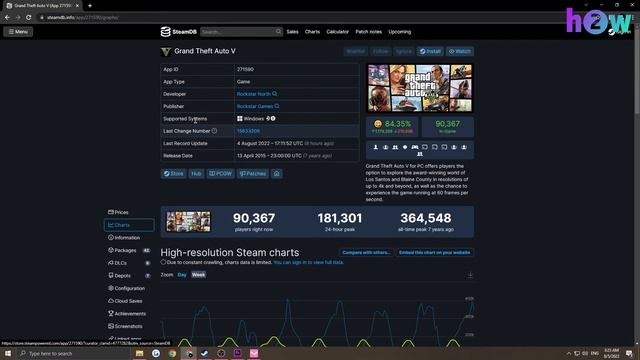Image resolution: width=640 pixels, height=360 pixels.
Task: Click the browser reload icon
Action: pyautogui.click(x=29, y=18)
